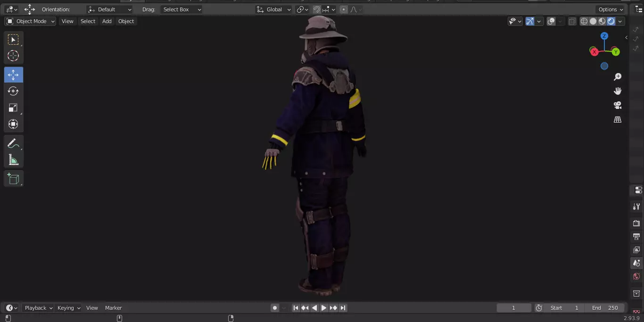The image size is (644, 322).
Task: Open the timeline Marker menu
Action: click(x=113, y=308)
